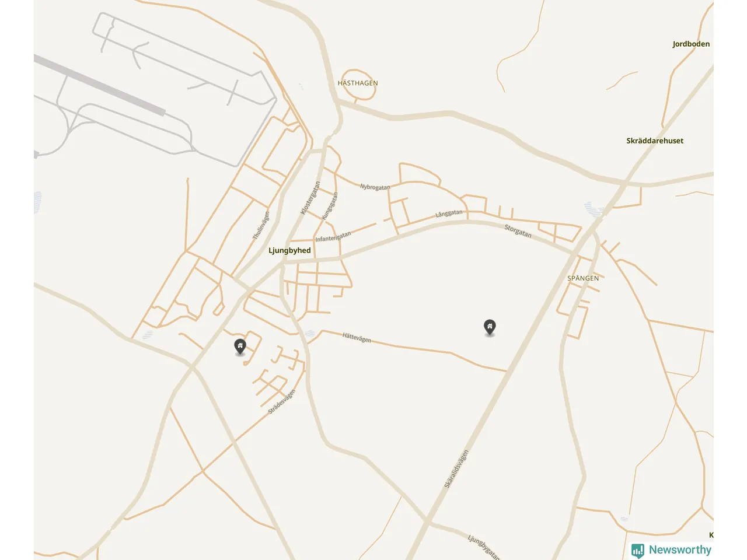Click the Långgatan street label

click(449, 213)
